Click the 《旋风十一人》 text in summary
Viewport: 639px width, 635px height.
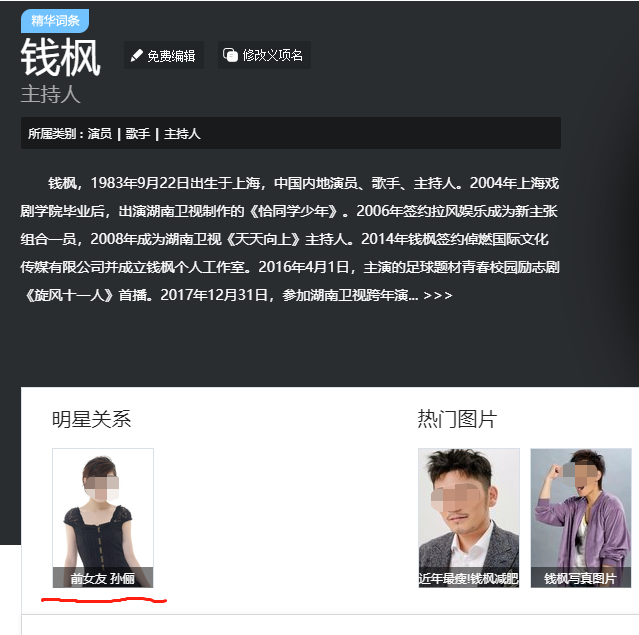(x=69, y=295)
